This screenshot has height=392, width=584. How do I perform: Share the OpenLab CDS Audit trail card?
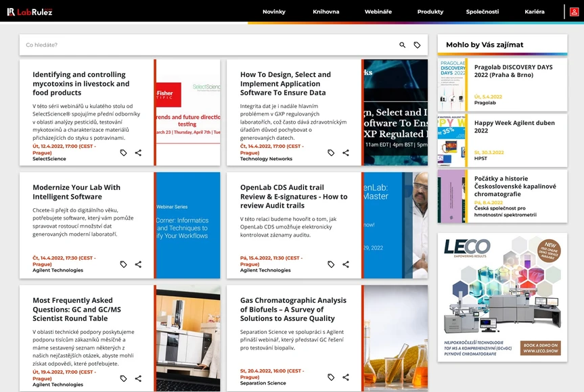346,264
